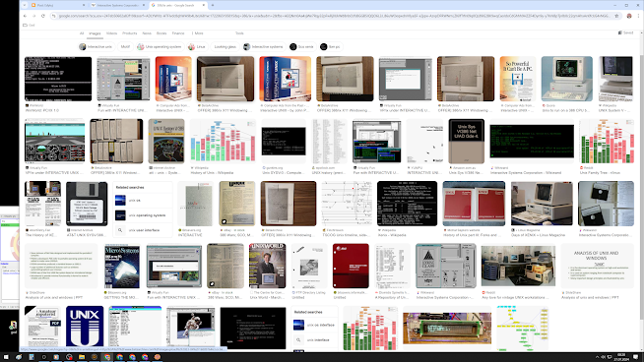Open the taskbar clock and date
The height and width of the screenshot is (362, 644).
point(621,357)
